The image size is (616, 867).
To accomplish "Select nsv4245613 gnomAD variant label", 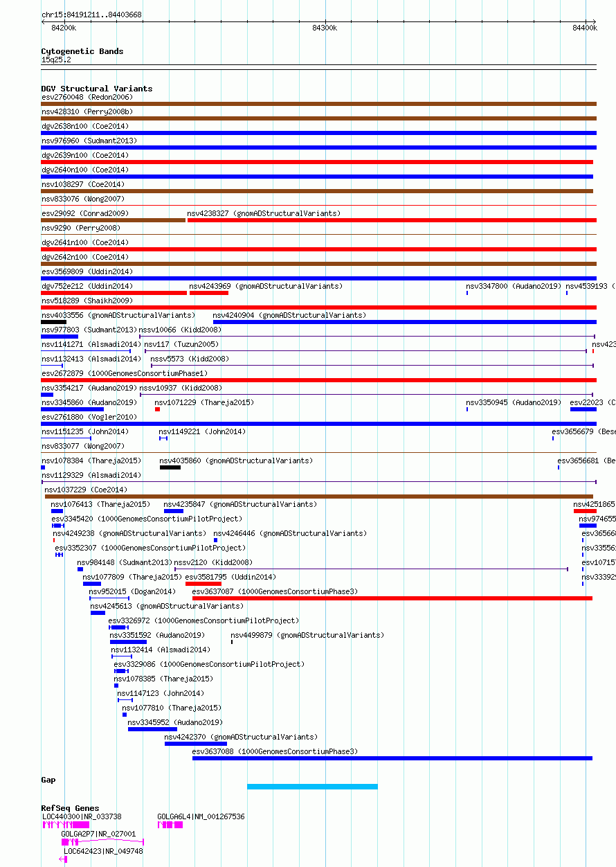I will (167, 606).
